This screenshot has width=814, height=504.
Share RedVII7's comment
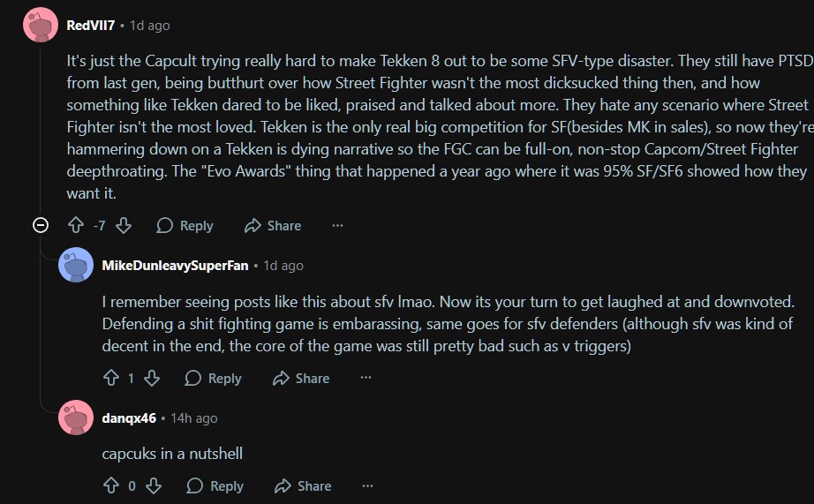pos(273,226)
